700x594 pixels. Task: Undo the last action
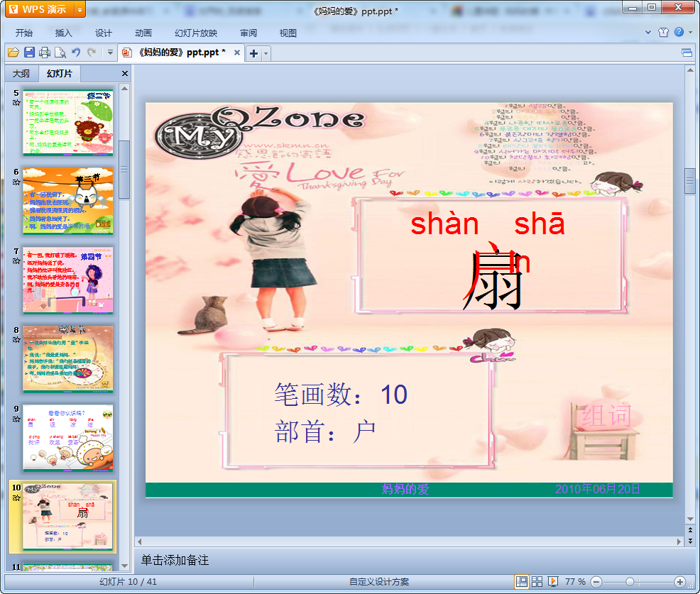[x=77, y=53]
